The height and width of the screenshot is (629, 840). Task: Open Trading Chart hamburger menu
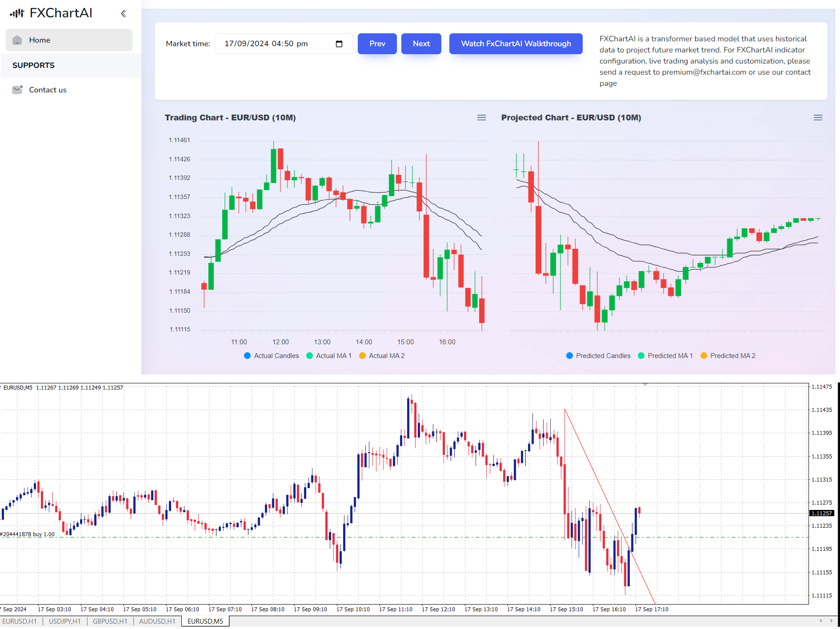point(481,118)
